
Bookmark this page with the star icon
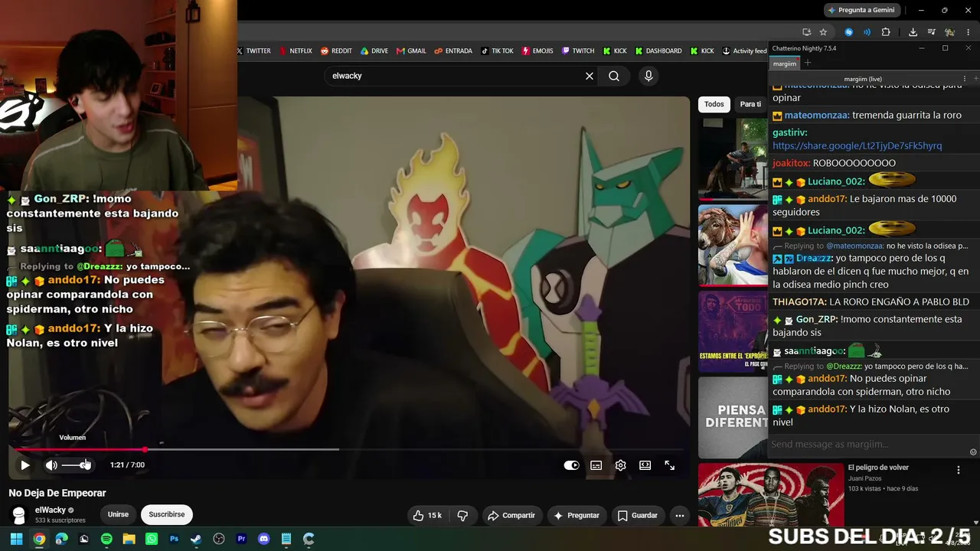(x=823, y=32)
